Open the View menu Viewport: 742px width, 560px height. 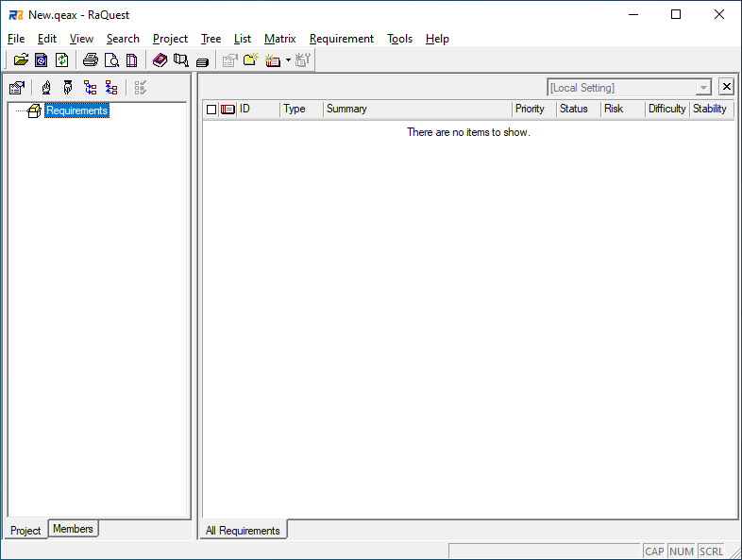(81, 39)
